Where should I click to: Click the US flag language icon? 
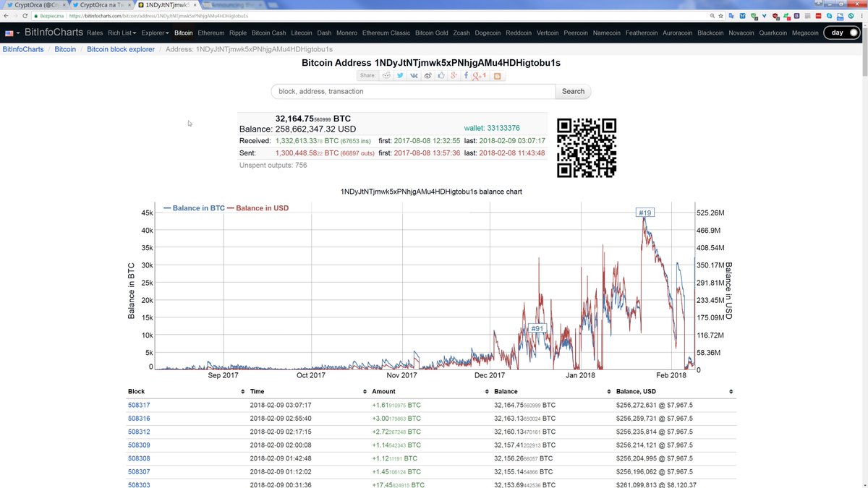coord(10,33)
